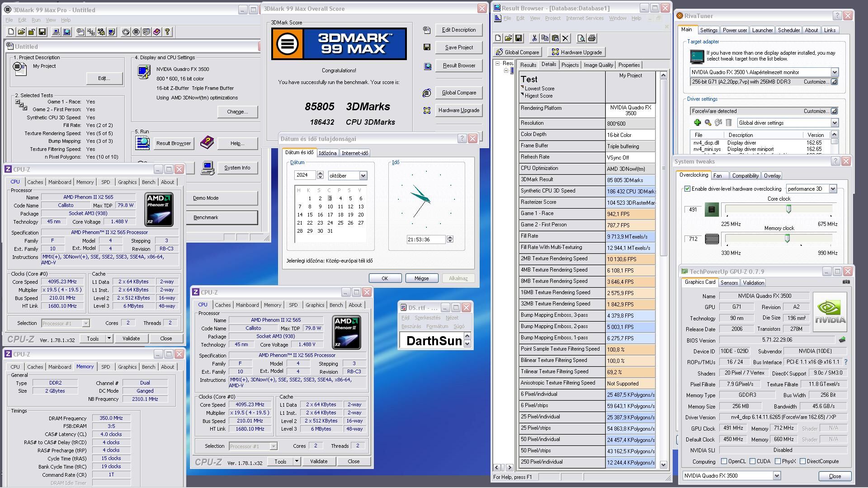
Task: Click Customize icon next to ForceWare detected
Action: pyautogui.click(x=834, y=111)
